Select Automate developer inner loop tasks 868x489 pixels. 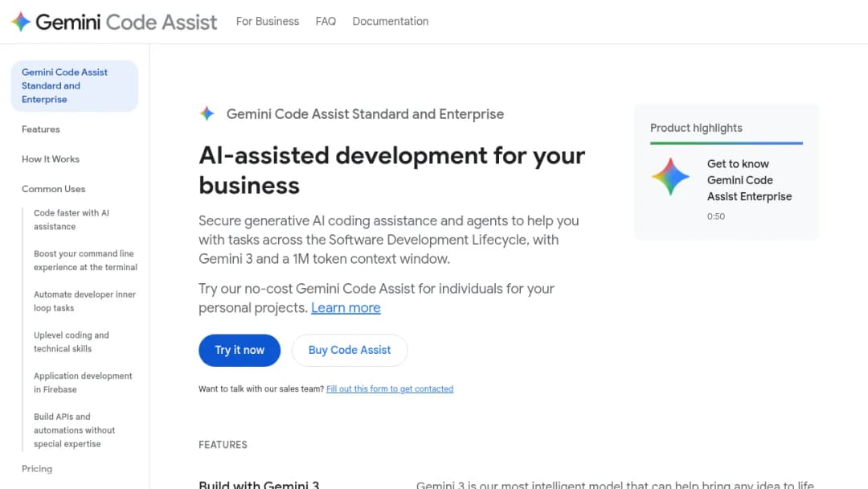tap(84, 302)
